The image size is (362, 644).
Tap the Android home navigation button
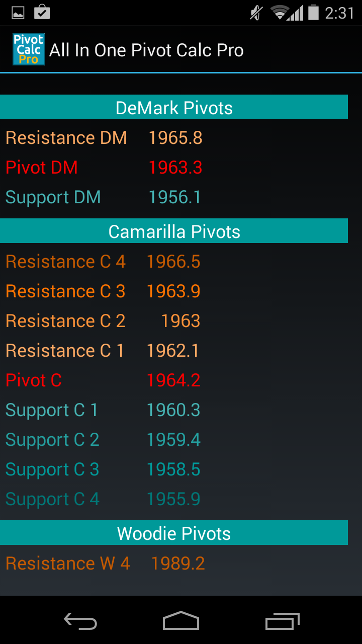(x=181, y=621)
